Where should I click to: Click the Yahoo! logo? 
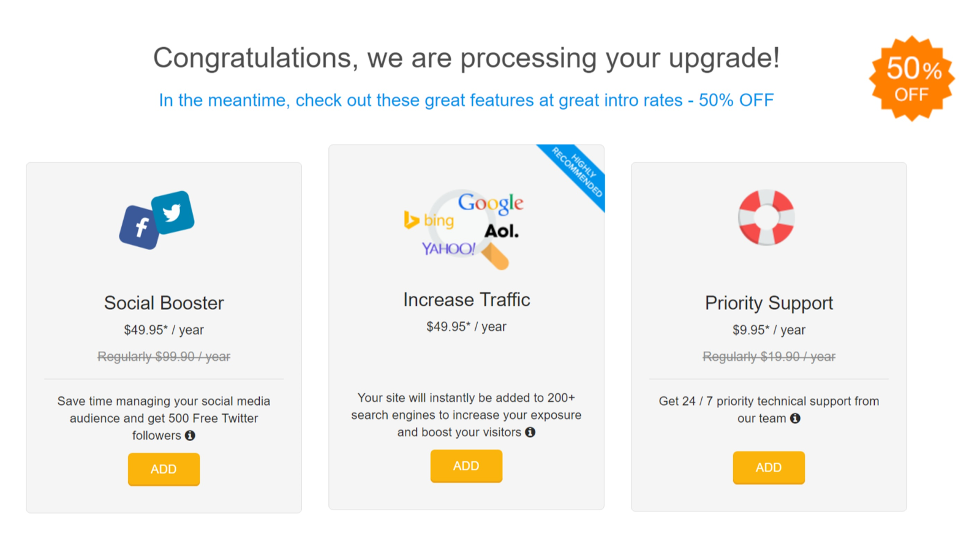pos(448,249)
